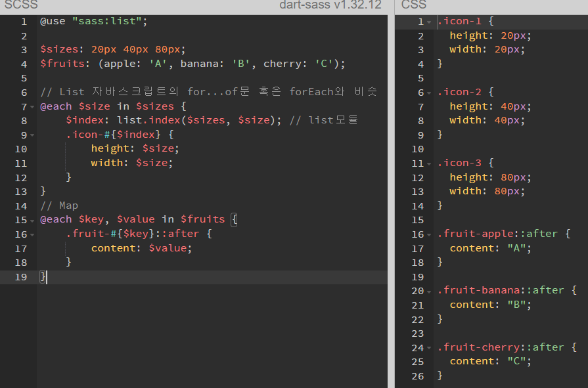Click line number 10 in the CSS gutter
The image size is (588, 388).
pos(418,149)
